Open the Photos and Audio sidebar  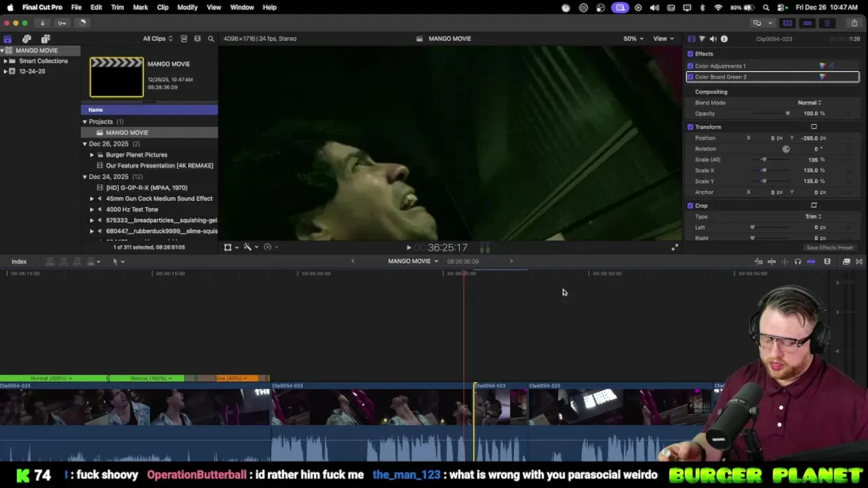click(x=26, y=39)
